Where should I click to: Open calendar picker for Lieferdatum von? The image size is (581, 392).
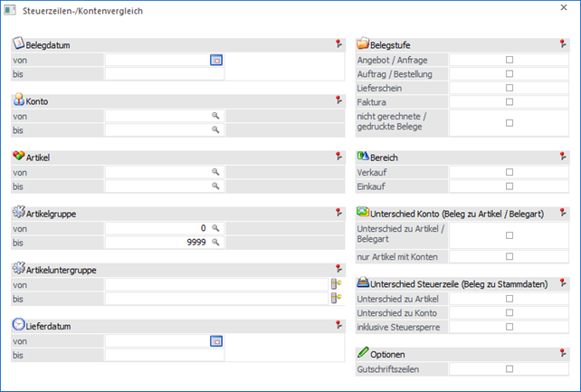tap(216, 341)
